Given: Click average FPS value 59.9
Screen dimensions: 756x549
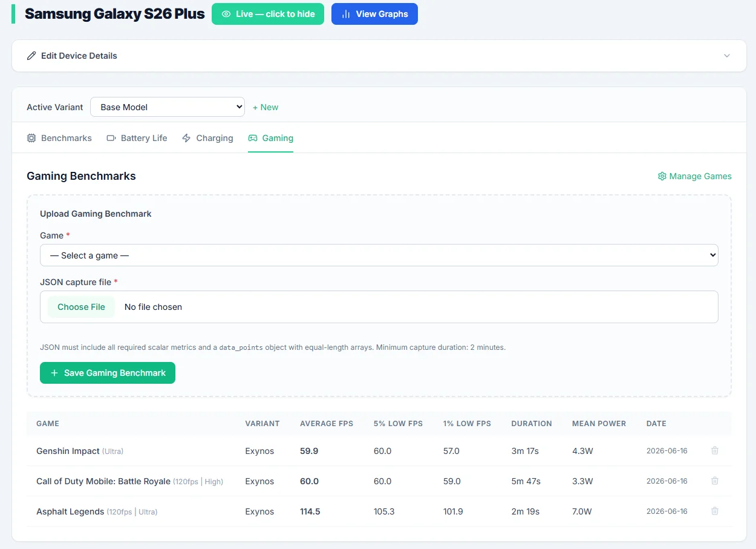Looking at the screenshot, I should pyautogui.click(x=309, y=451).
